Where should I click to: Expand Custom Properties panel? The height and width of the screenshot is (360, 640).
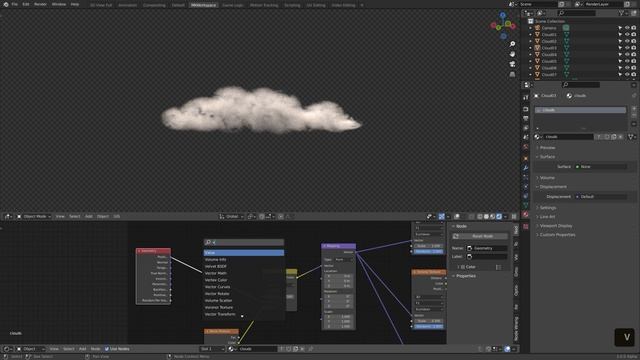[557, 235]
